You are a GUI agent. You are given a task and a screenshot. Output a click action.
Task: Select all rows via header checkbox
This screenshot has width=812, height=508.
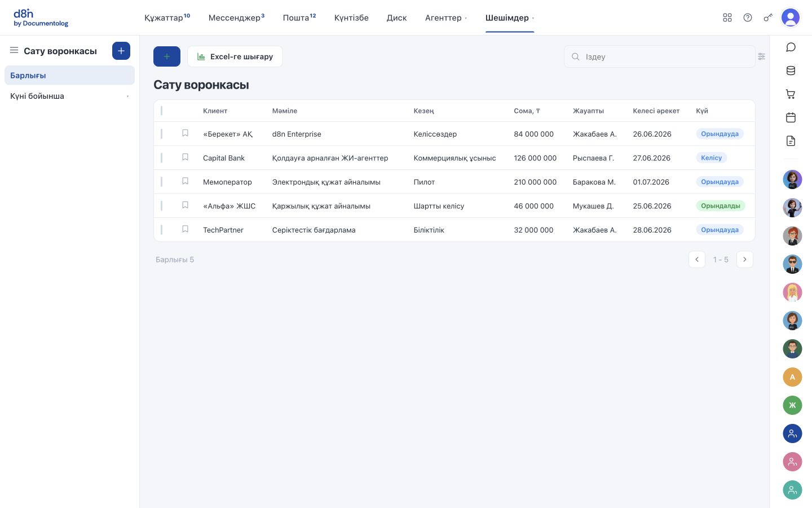click(x=162, y=111)
